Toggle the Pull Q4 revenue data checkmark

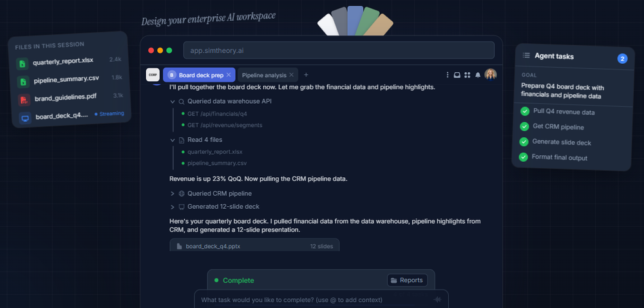pos(525,111)
